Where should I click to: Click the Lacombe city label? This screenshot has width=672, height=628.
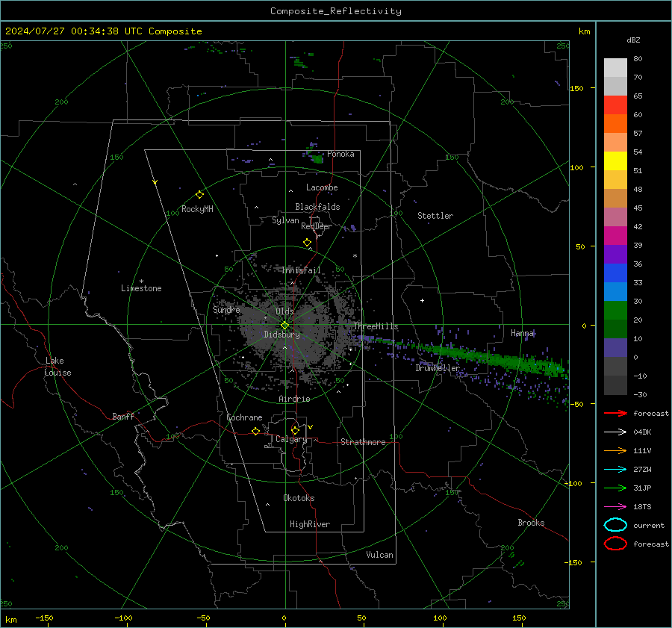tap(322, 187)
